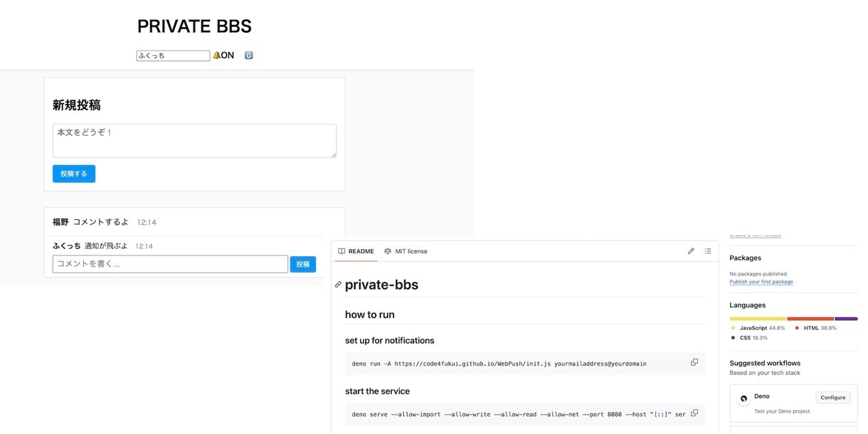Click the blue reload arrows icon
868x434 pixels.
pyautogui.click(x=248, y=55)
